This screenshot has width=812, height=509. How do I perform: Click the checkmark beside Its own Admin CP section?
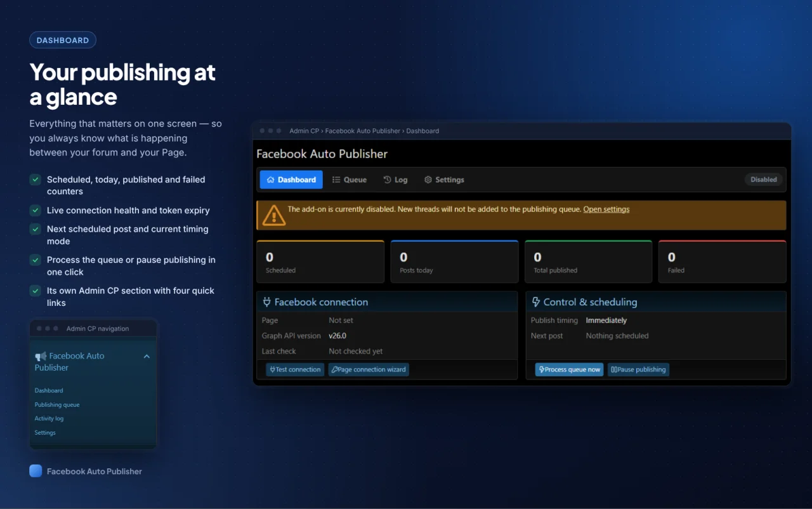(x=36, y=291)
